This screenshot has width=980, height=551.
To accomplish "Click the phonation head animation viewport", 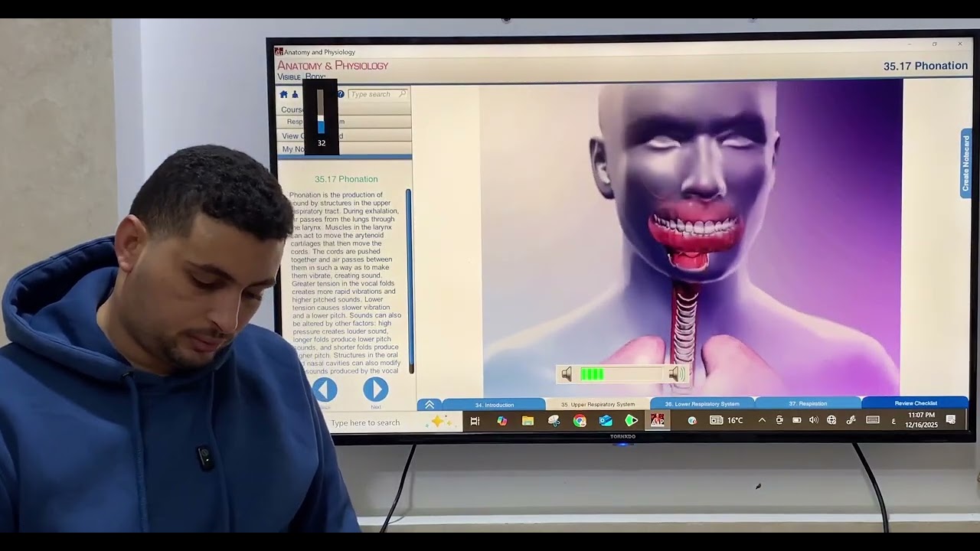I will click(x=691, y=237).
